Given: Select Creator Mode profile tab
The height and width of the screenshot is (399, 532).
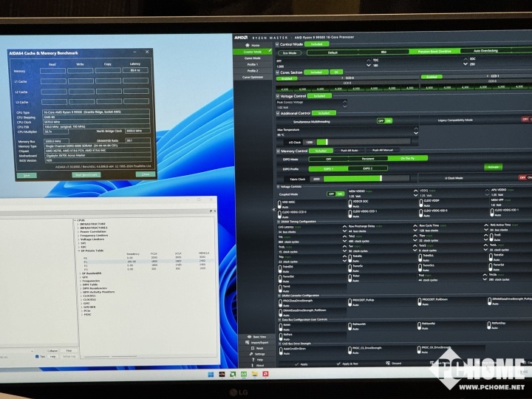Looking at the screenshot, I should click(253, 52).
